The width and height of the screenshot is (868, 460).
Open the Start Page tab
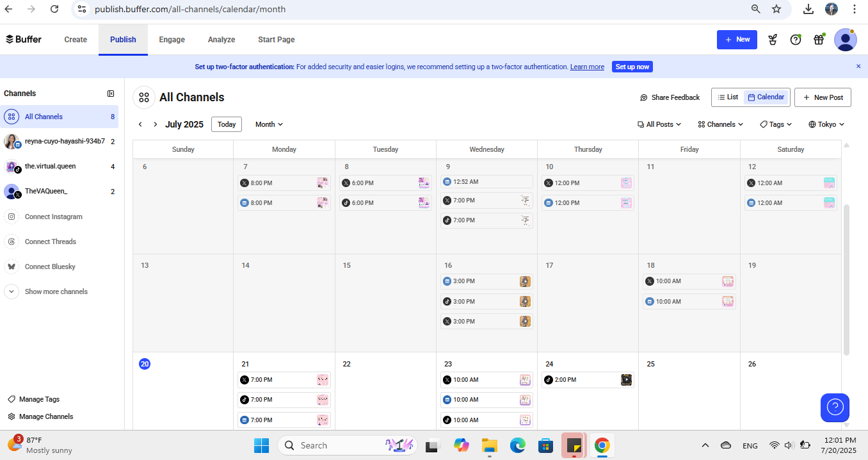point(277,40)
